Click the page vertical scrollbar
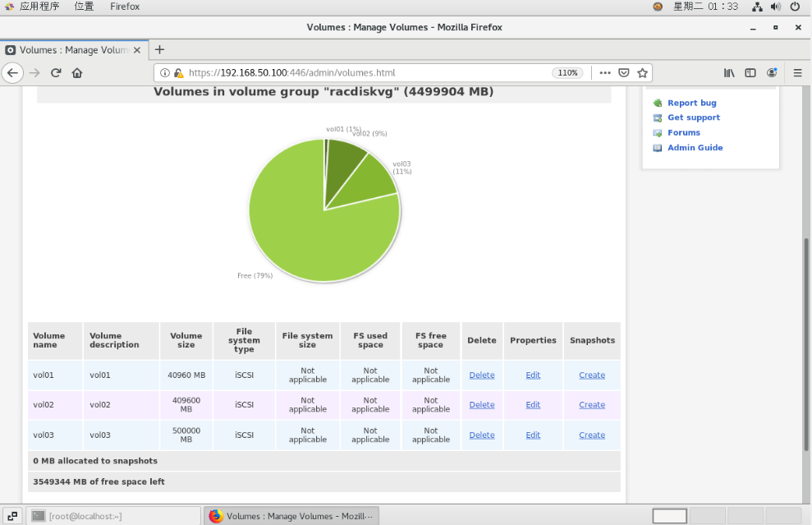812x525 pixels. coord(806,344)
